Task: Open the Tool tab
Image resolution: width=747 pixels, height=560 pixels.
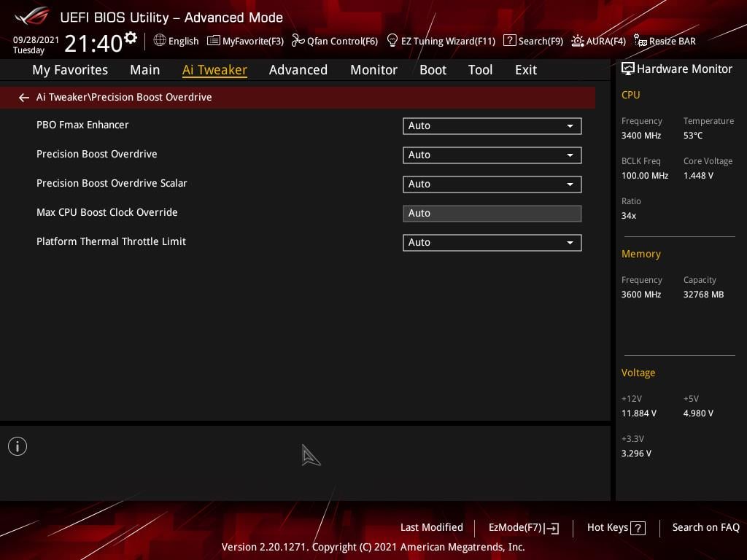Action: pyautogui.click(x=480, y=70)
